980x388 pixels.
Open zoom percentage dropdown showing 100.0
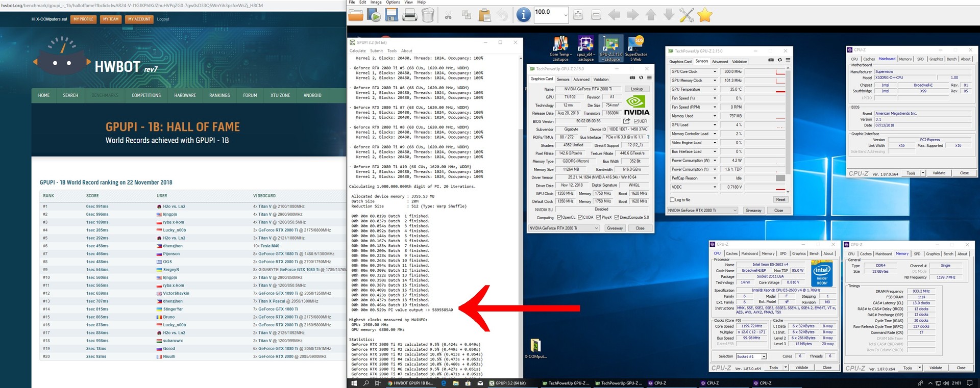point(566,15)
